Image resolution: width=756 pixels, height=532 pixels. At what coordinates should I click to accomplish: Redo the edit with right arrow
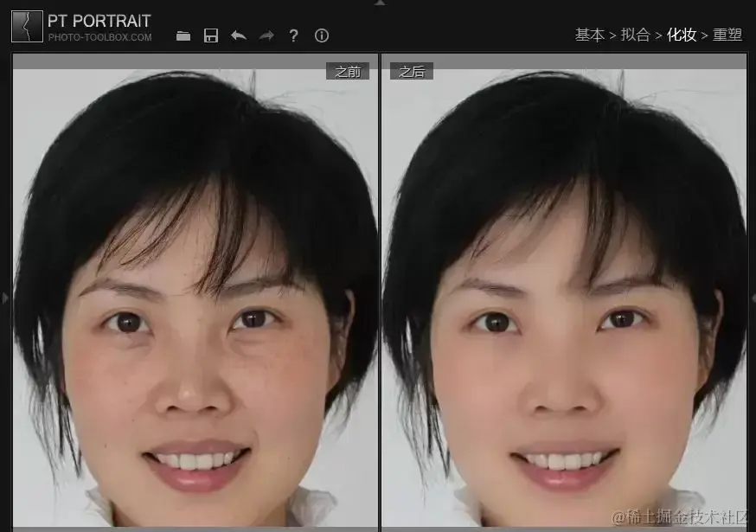(x=266, y=35)
